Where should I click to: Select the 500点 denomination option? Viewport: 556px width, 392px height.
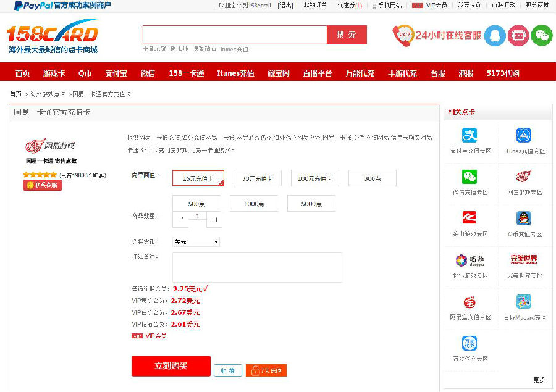point(196,204)
